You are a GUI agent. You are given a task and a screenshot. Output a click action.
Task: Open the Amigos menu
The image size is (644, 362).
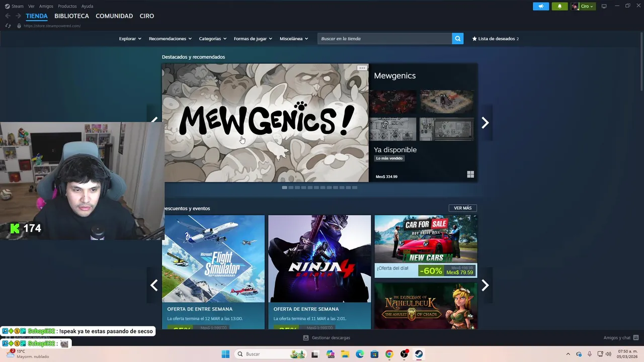click(46, 6)
